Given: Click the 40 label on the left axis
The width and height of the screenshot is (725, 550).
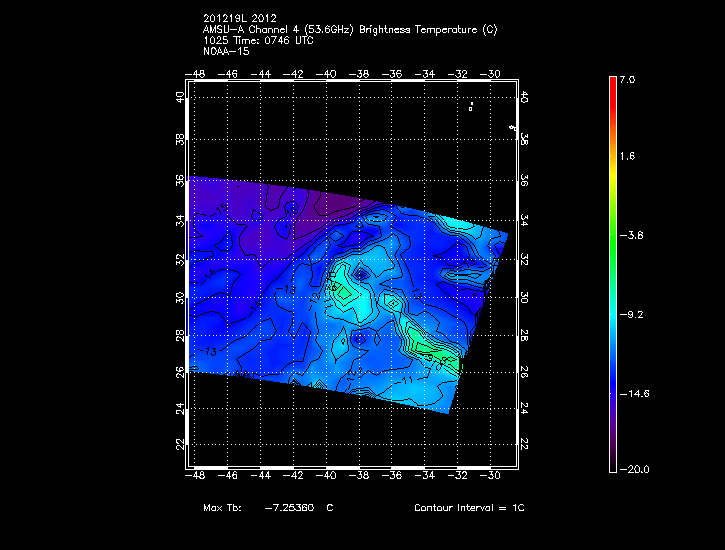Looking at the screenshot, I should pos(179,97).
